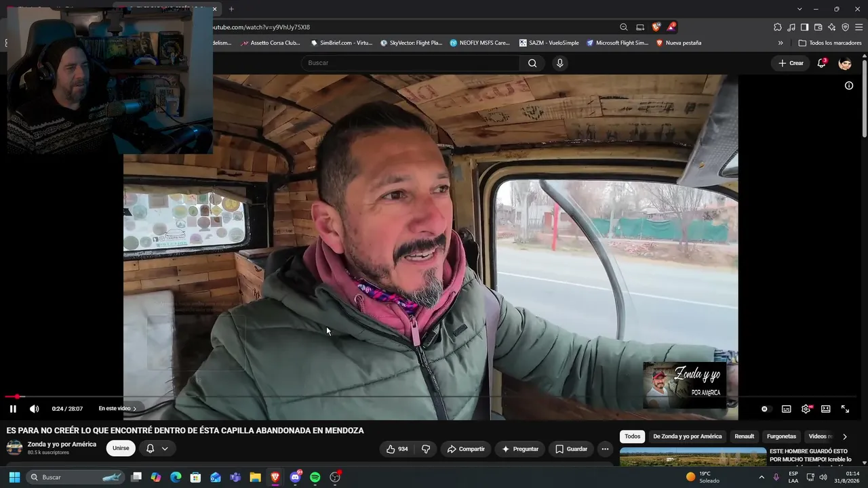Open the YouTube account avatar menu

845,63
